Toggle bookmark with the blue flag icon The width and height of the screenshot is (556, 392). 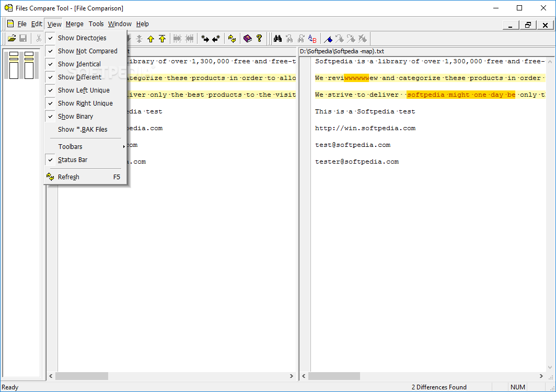[x=328, y=39]
